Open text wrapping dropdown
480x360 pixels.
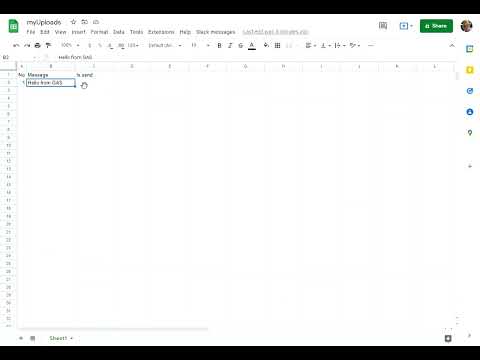(340, 45)
